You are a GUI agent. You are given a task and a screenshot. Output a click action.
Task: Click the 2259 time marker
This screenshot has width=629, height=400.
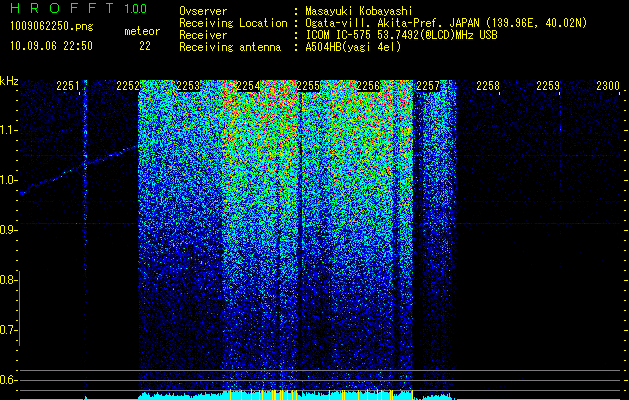[548, 86]
